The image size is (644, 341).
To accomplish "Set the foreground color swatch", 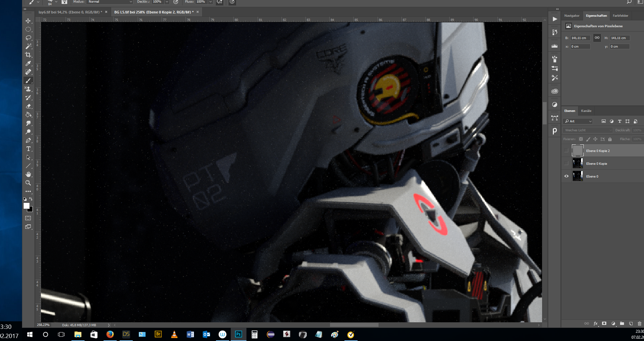I will tap(27, 206).
